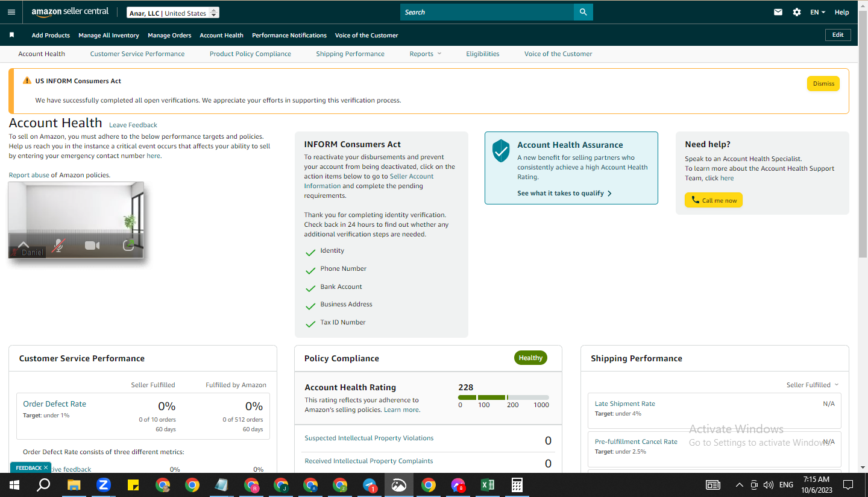Show hidden system tray icons
The height and width of the screenshot is (497, 868).
[x=740, y=485]
